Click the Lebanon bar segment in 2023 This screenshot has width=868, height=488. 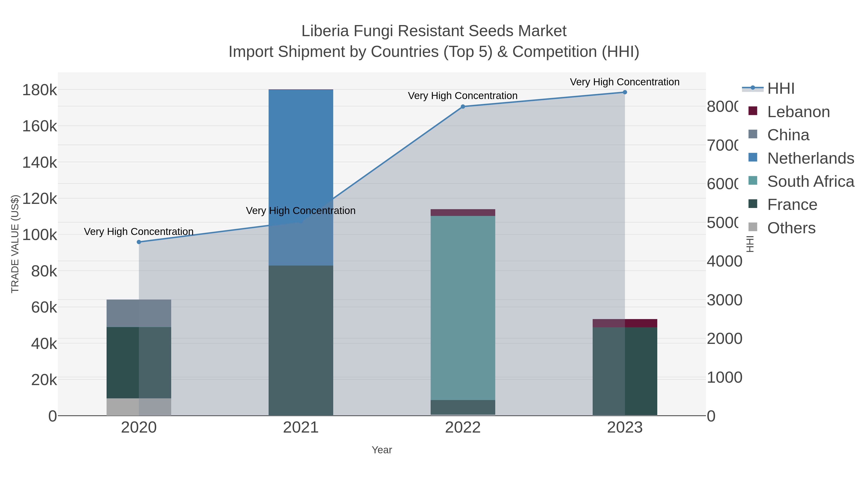pyautogui.click(x=625, y=323)
